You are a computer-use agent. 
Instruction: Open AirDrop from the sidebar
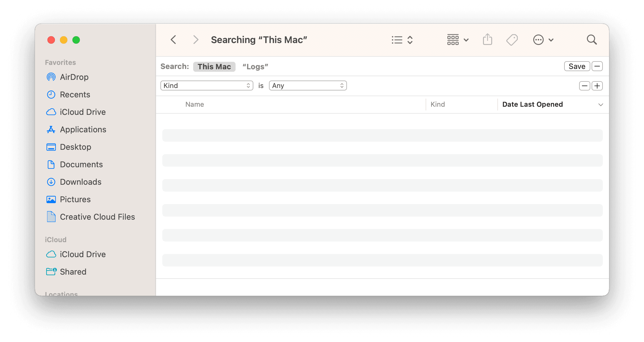(74, 77)
